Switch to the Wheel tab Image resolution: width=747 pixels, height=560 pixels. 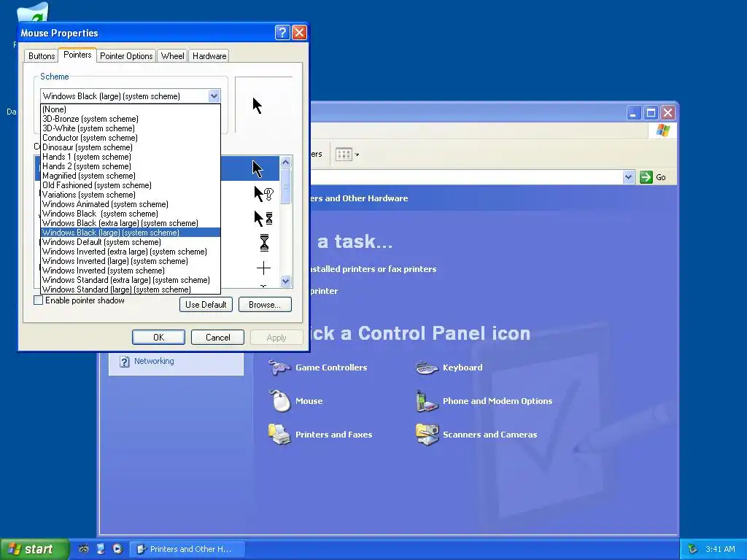[172, 55]
